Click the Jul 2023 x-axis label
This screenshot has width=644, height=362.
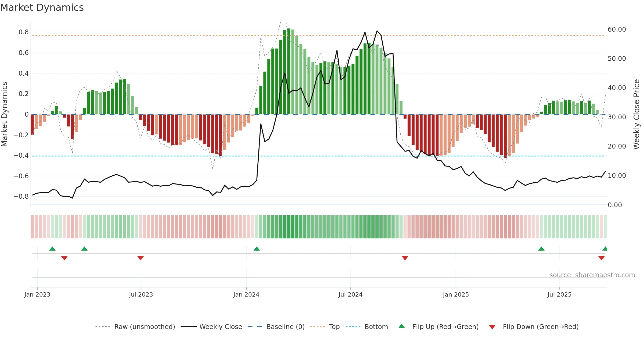pos(141,294)
